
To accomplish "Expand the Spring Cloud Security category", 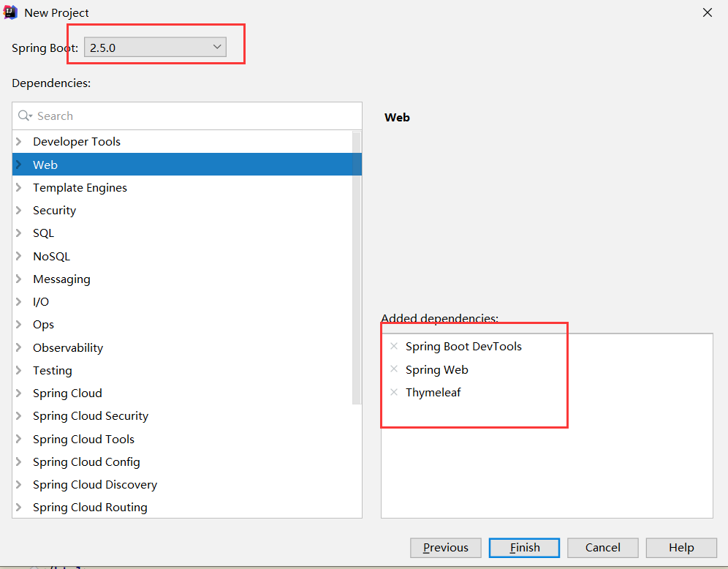I will (x=18, y=415).
